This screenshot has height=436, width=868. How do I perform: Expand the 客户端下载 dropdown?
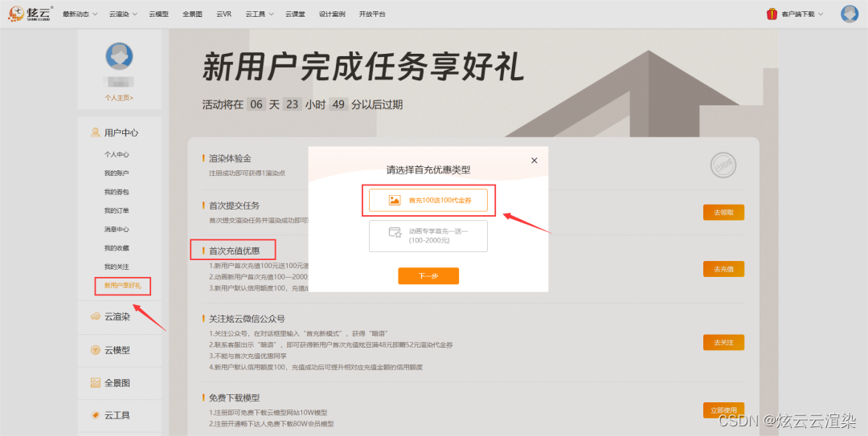pyautogui.click(x=802, y=14)
